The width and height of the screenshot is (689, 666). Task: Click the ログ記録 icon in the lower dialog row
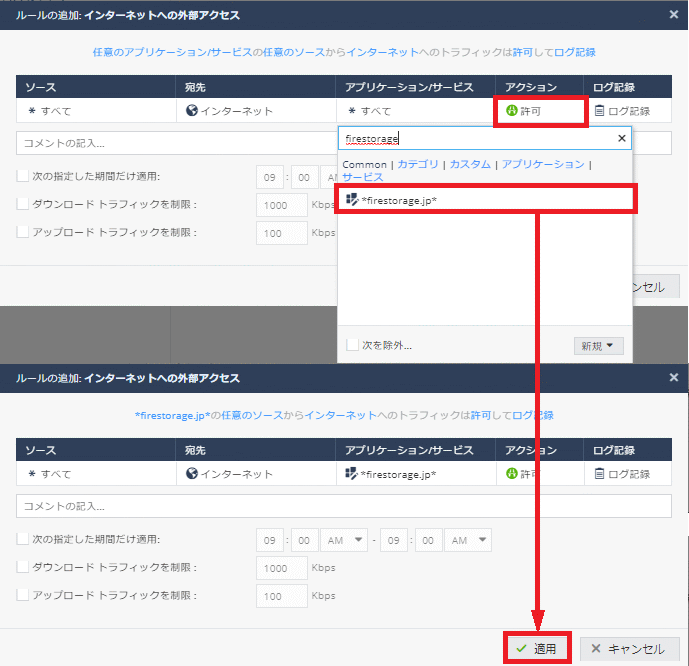coord(600,473)
